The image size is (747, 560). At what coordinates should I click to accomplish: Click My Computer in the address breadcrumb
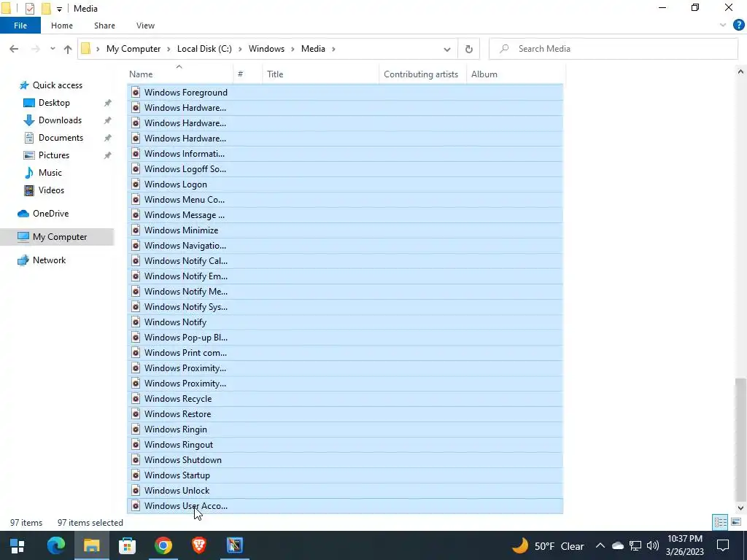[133, 49]
